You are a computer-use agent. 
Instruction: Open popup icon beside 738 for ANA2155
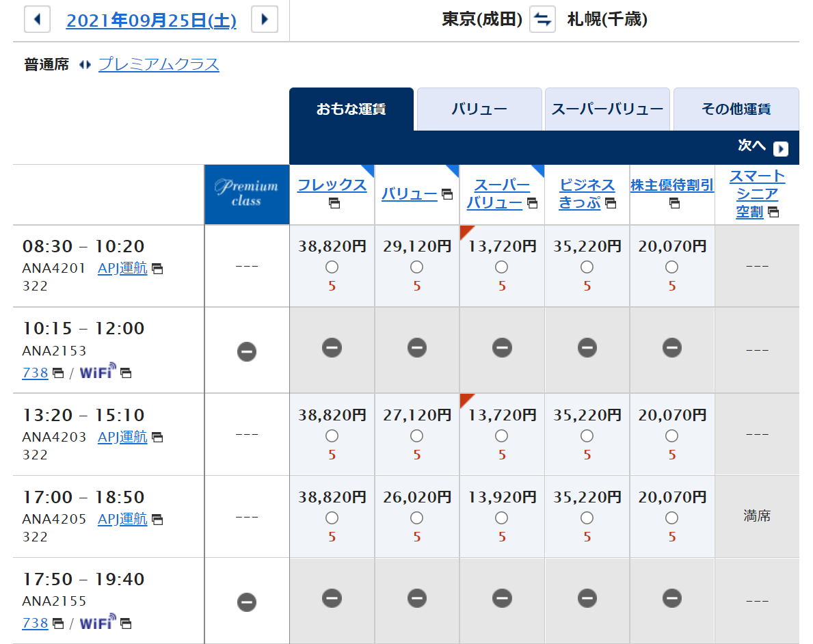pyautogui.click(x=58, y=623)
